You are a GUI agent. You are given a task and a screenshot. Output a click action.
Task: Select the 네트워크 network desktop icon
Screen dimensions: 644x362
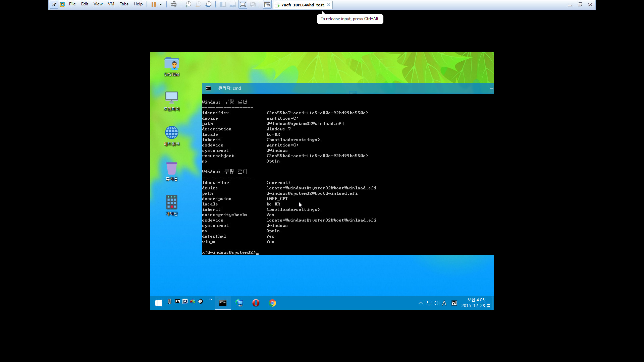click(x=172, y=136)
